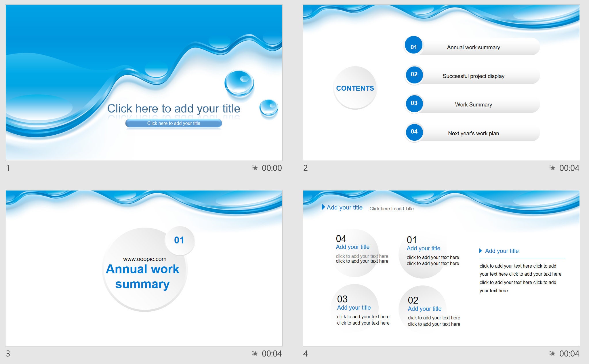Select the Work Summary entry in the contents list

pyautogui.click(x=473, y=104)
